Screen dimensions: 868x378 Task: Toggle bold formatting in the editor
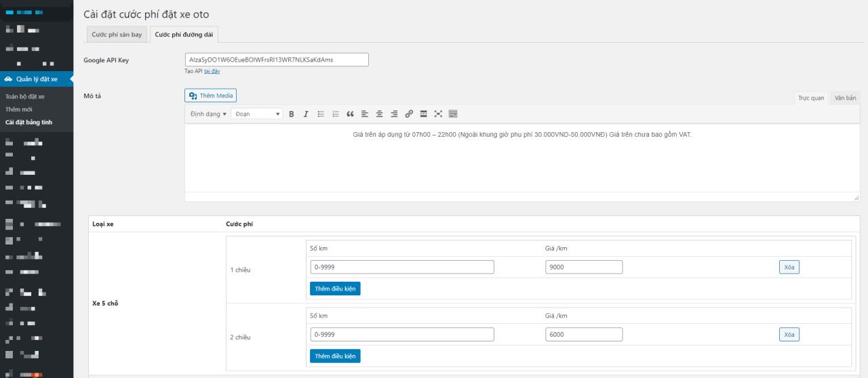pos(292,114)
